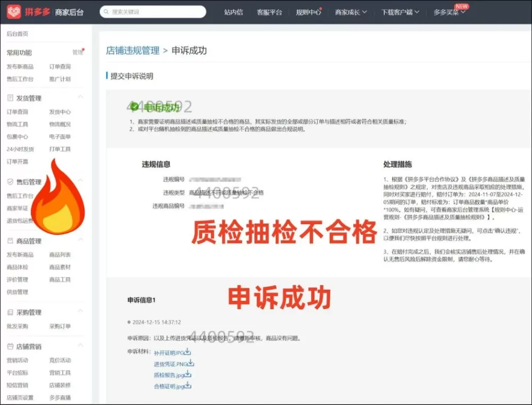532x405 pixels.
Task: Download icon next to 进货凭证.PNG
Action: pyautogui.click(x=190, y=364)
